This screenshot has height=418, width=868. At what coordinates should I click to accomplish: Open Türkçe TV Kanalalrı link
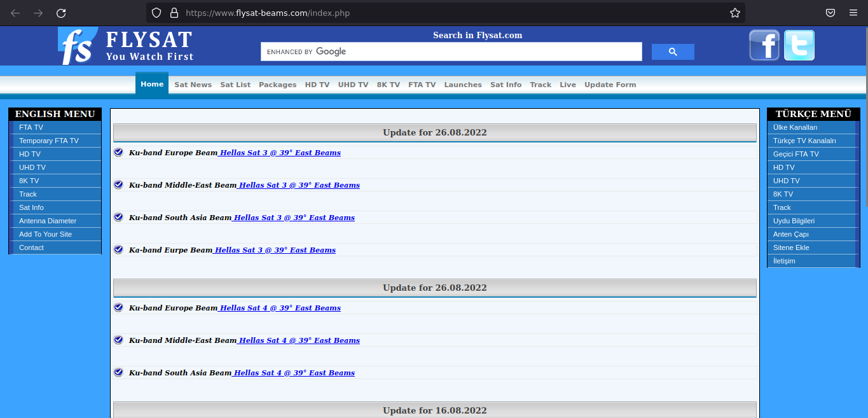click(813, 141)
